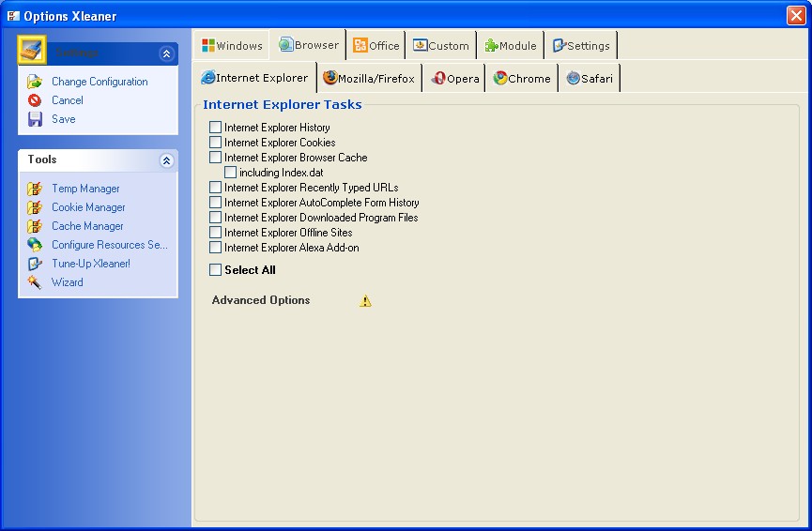Enable including Index.dat checkbox
812x531 pixels.
coord(230,173)
